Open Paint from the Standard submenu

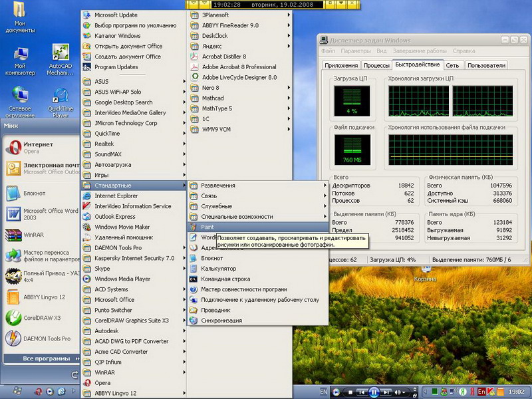coord(258,227)
